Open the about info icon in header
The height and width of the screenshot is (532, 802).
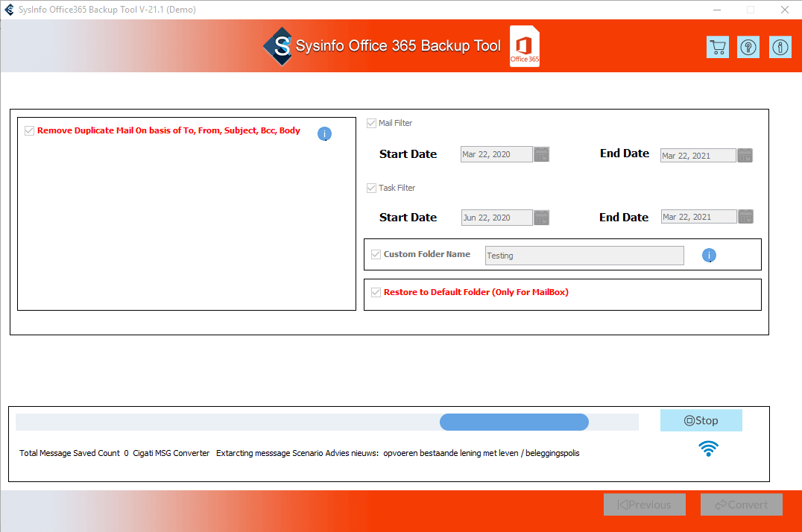(780, 48)
